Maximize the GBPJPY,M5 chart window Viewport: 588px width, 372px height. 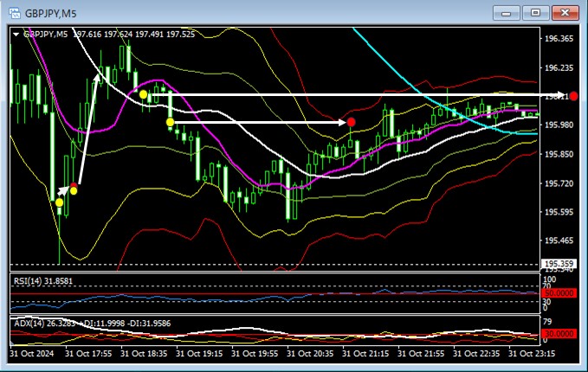(536, 11)
